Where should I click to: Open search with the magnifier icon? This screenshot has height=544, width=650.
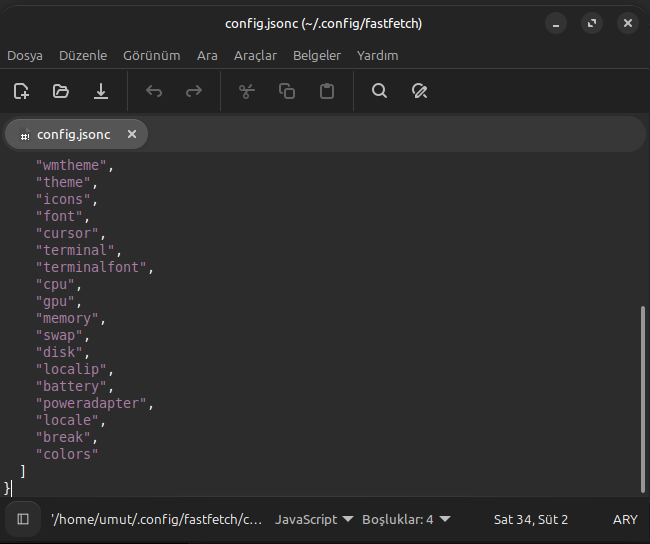379,91
